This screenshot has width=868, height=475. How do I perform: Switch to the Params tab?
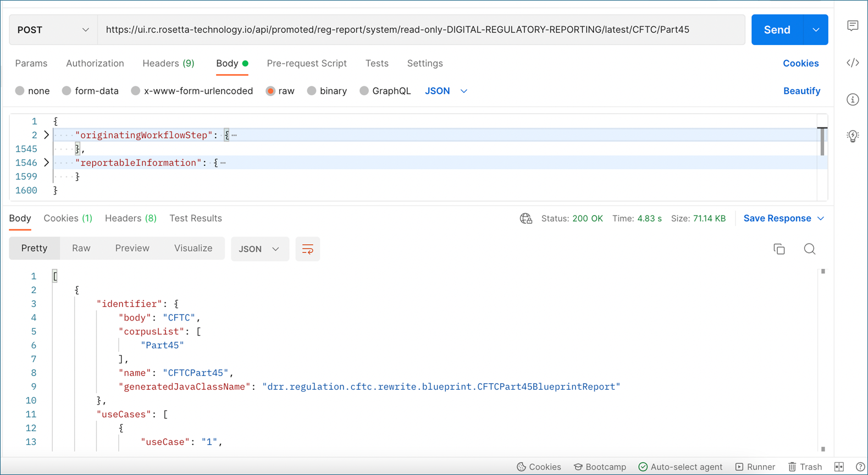(31, 63)
